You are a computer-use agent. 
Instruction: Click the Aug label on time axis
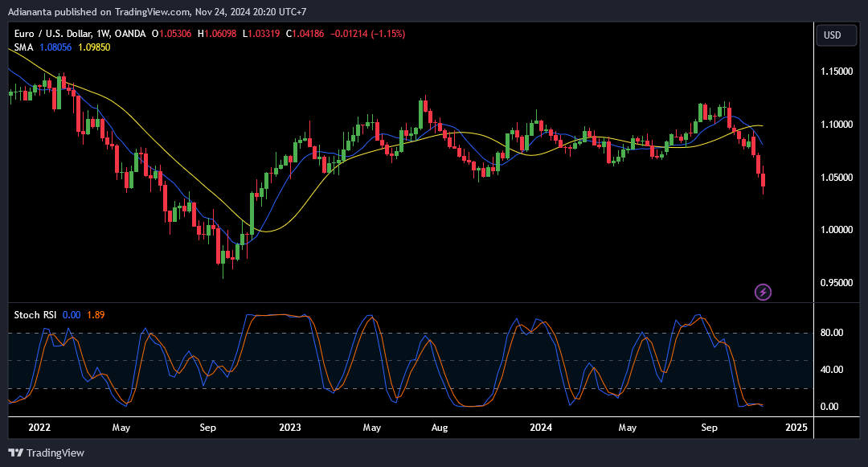click(440, 427)
